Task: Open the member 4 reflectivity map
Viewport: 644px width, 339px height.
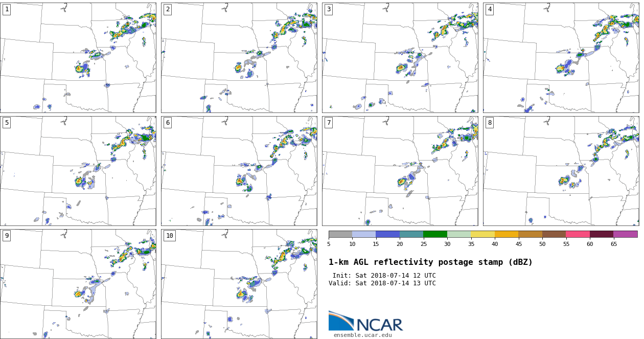Action: pos(561,57)
